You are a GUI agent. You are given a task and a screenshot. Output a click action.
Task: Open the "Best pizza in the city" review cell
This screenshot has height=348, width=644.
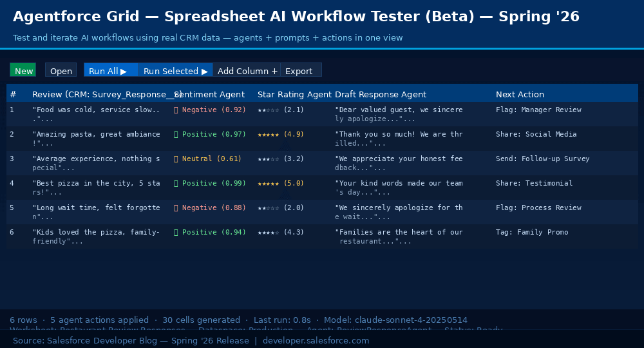97,188
